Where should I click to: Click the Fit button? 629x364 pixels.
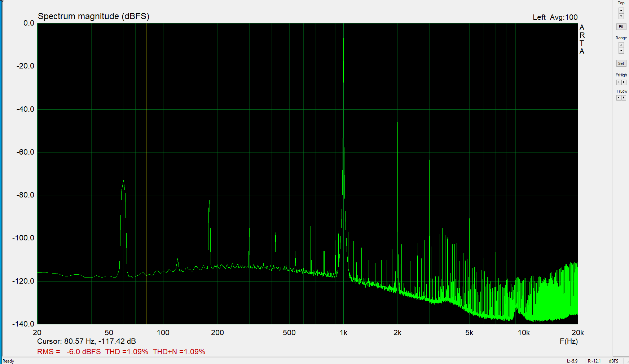621,27
